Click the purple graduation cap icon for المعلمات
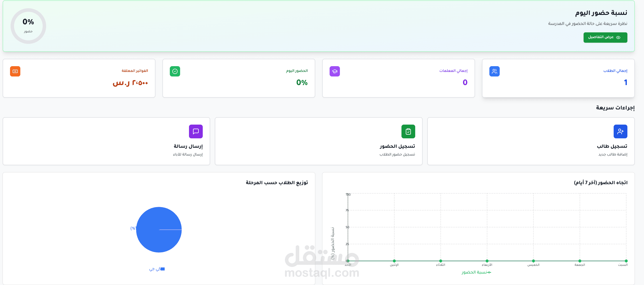This screenshot has height=285, width=644. click(334, 71)
